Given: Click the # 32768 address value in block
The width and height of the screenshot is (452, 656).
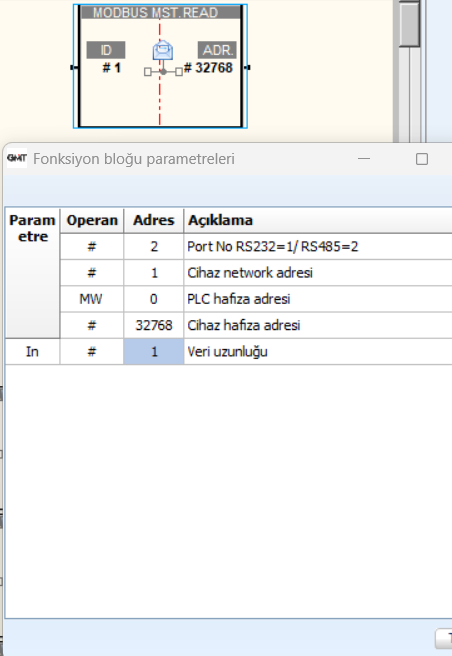Looking at the screenshot, I should (x=208, y=68).
